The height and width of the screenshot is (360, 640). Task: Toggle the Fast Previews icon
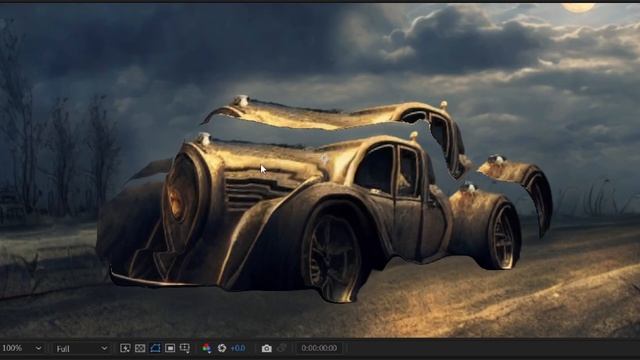pos(125,348)
